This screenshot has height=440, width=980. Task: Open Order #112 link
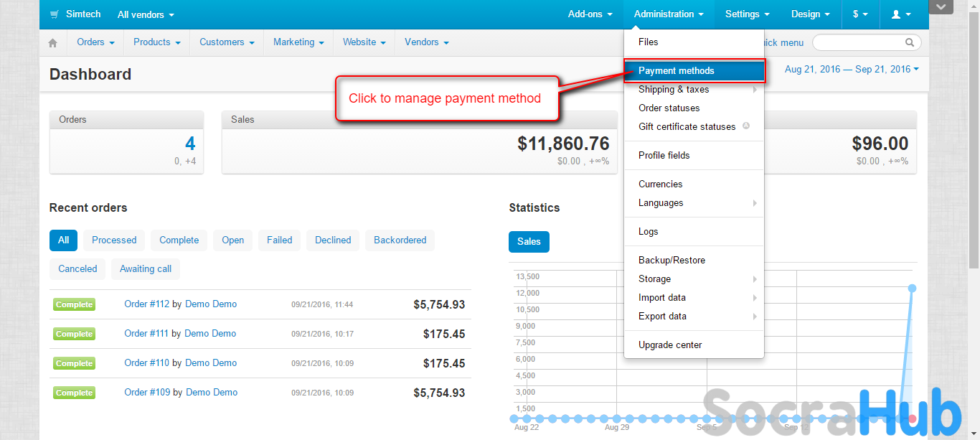point(146,304)
